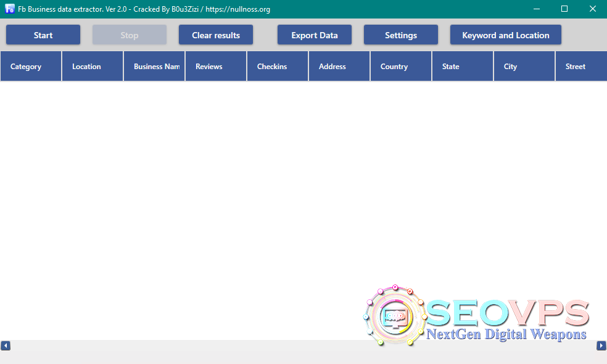
Task: Click the Reviews column header
Action: 216,66
